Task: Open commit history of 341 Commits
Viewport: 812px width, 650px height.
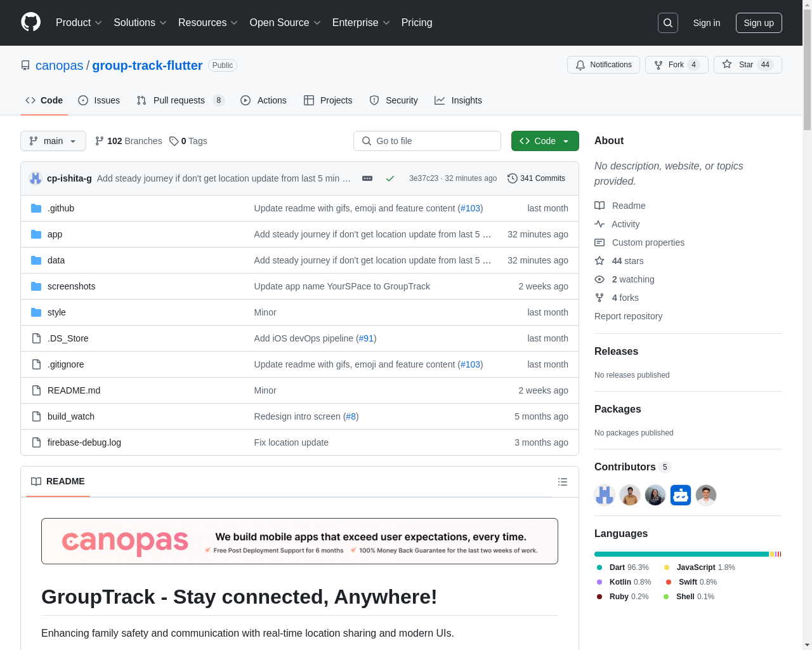Action: pyautogui.click(x=536, y=178)
